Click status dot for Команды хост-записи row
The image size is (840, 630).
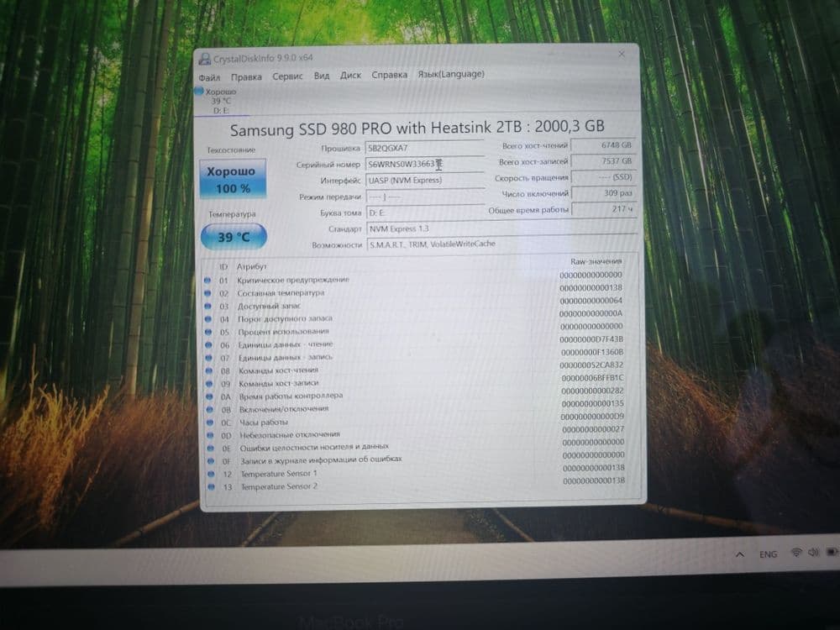[x=209, y=384]
